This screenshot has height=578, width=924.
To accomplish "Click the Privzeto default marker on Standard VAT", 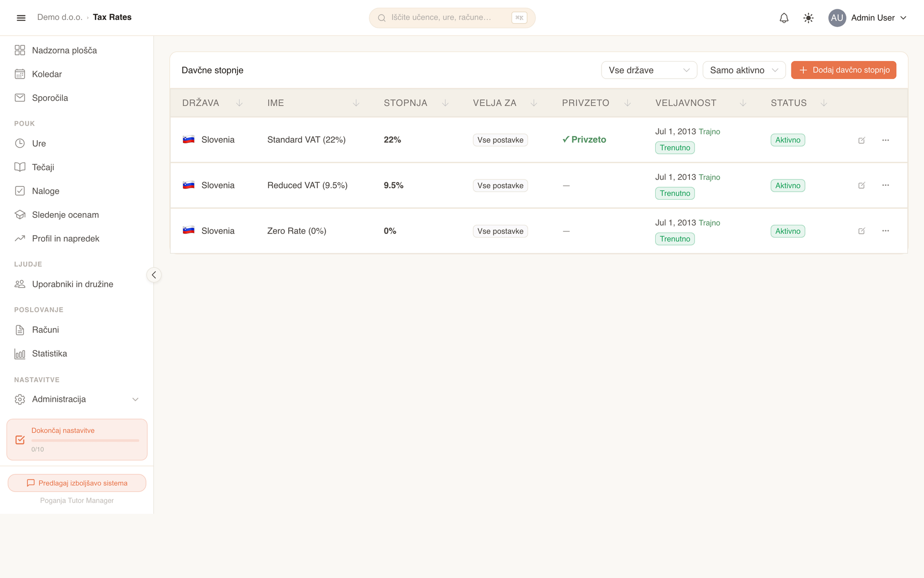I will click(584, 140).
